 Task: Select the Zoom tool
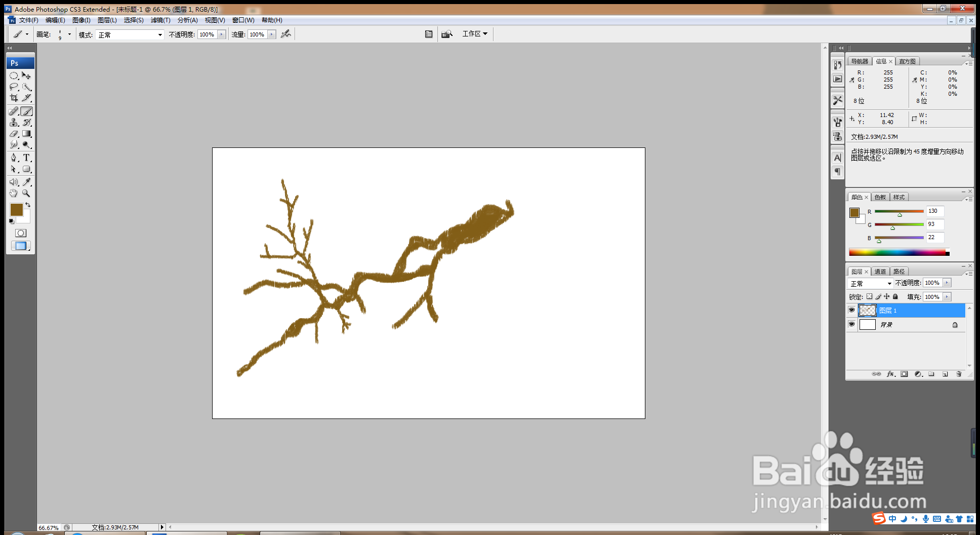(27, 193)
